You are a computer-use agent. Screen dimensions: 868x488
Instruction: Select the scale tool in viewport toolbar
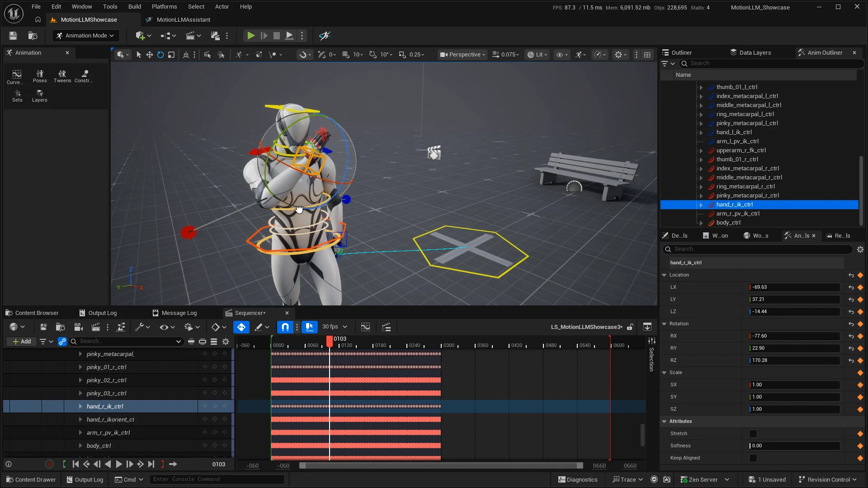[171, 55]
